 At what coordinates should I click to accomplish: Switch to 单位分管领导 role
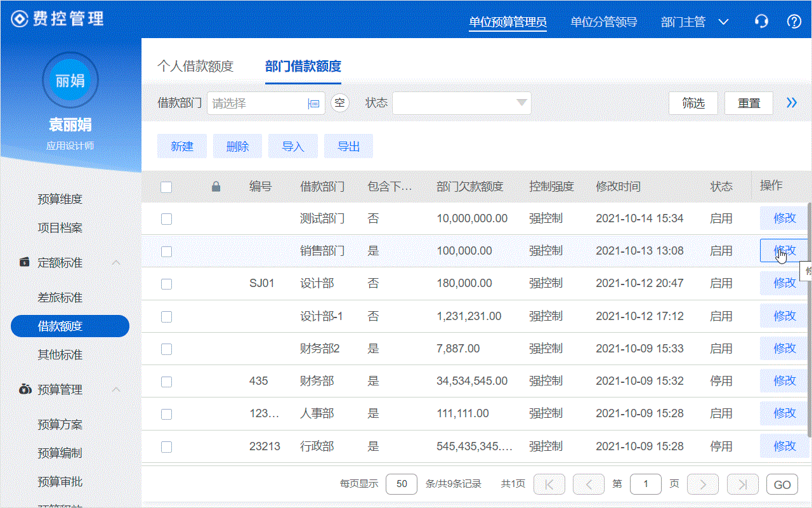click(x=604, y=22)
